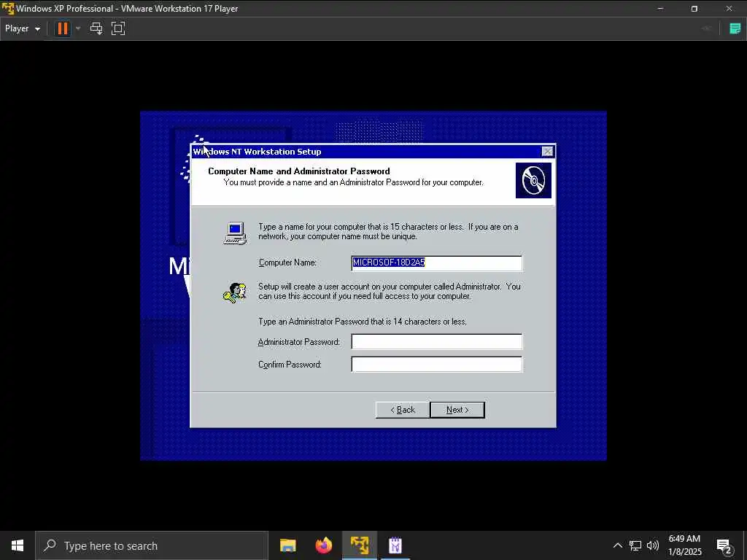Close the Windows NT Workstation Setup dialog
Image resolution: width=747 pixels, height=560 pixels.
point(547,152)
